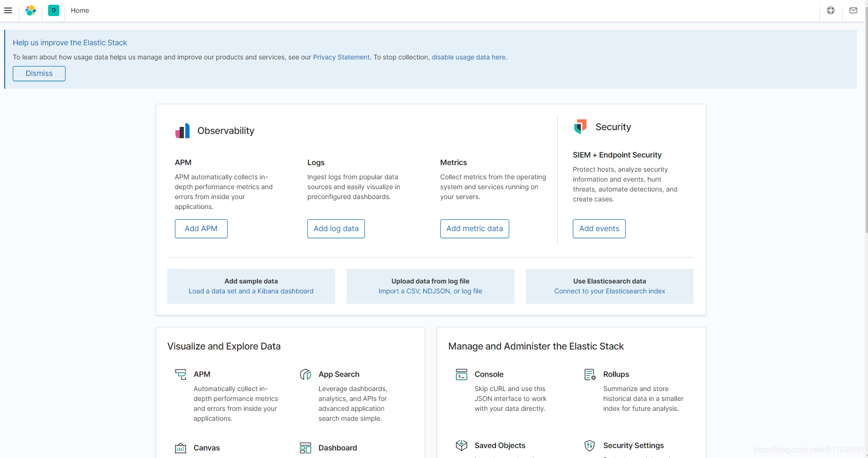Open the space selector D avatar

click(x=54, y=10)
